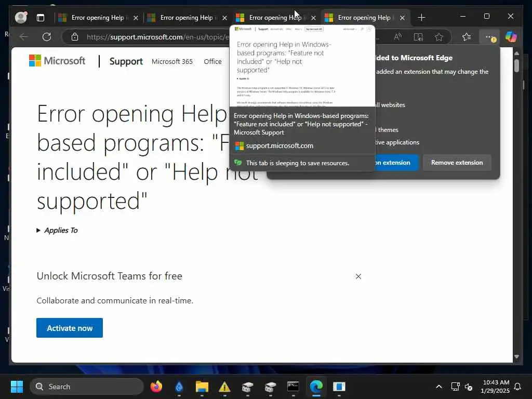This screenshot has width=532, height=399.
Task: Open the immersive reader split screen icon
Action: [418, 37]
